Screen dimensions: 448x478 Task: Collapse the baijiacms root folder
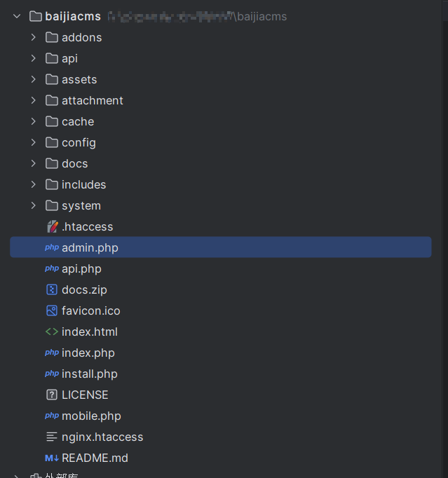[17, 16]
